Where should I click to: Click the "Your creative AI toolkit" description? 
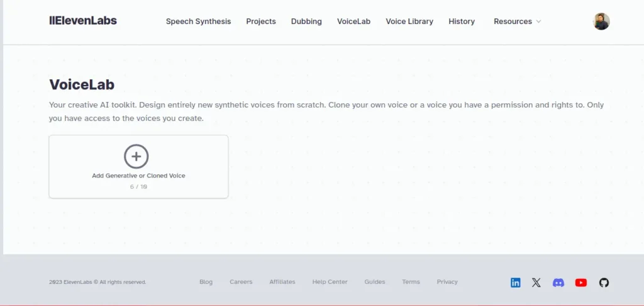point(326,111)
